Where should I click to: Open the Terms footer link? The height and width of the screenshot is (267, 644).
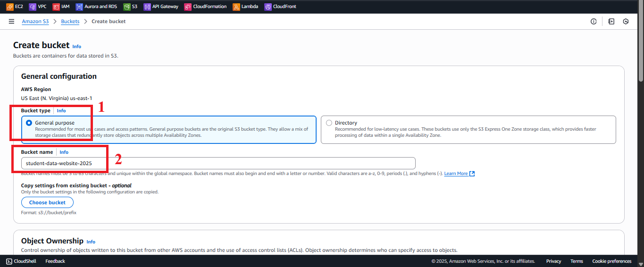(577, 261)
